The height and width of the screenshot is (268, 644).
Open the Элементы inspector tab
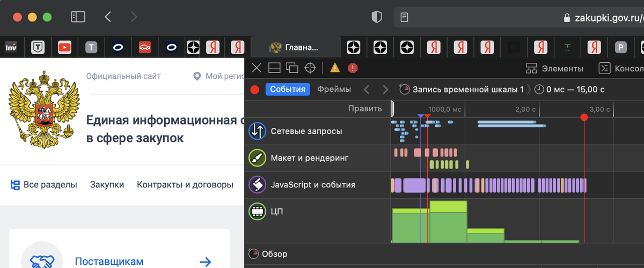point(554,68)
